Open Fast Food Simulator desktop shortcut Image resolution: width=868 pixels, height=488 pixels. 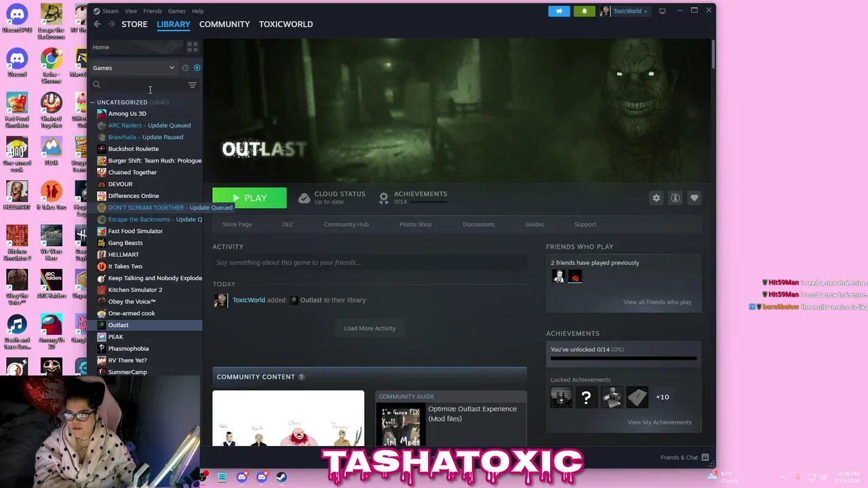coord(17,110)
